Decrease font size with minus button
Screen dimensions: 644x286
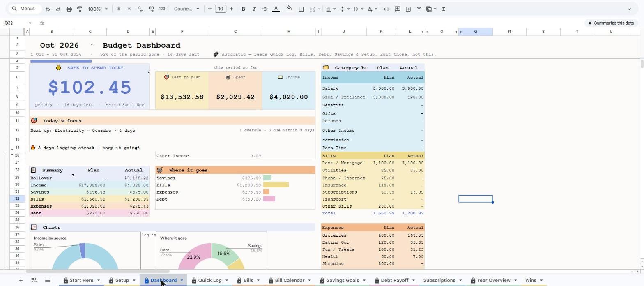pyautogui.click(x=210, y=9)
